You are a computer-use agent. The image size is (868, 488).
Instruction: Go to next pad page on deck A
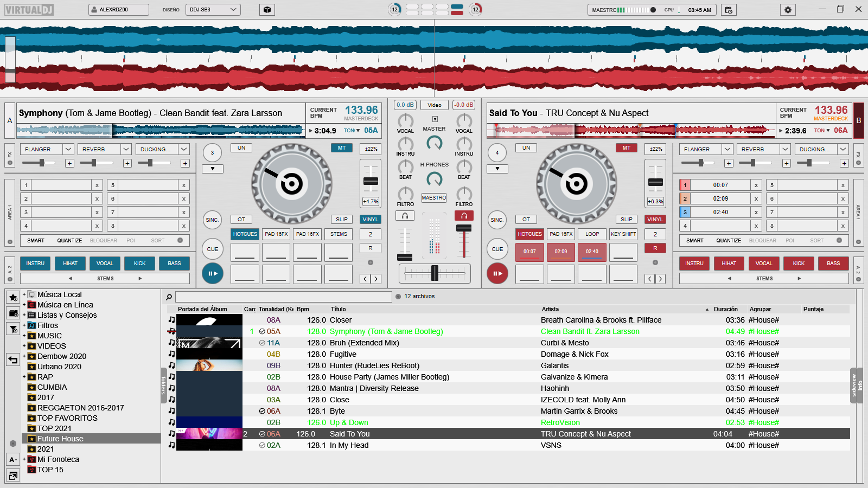point(376,279)
